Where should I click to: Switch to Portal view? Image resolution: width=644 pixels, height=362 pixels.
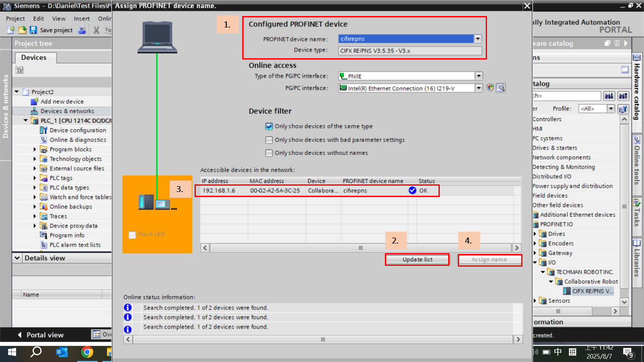[x=45, y=335]
